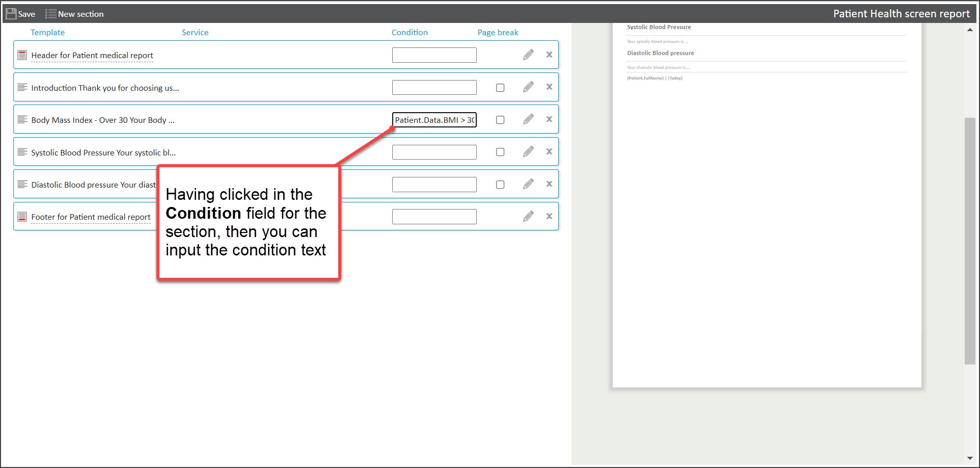Check page break for Systolic Blood Pressure
Screen dimensions: 980x468
(500, 152)
